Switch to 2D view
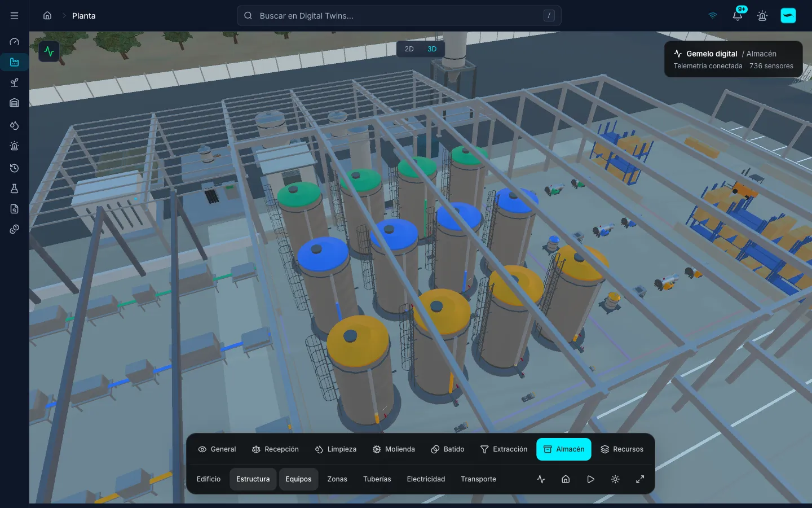Screen dimensions: 812x508 coord(409,49)
